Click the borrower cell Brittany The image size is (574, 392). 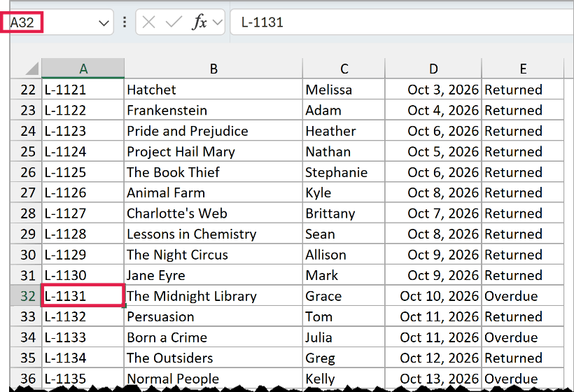344,213
